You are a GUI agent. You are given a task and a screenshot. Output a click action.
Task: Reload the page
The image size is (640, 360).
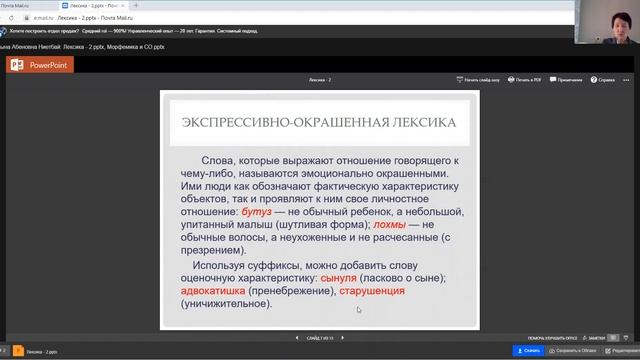coord(11,18)
